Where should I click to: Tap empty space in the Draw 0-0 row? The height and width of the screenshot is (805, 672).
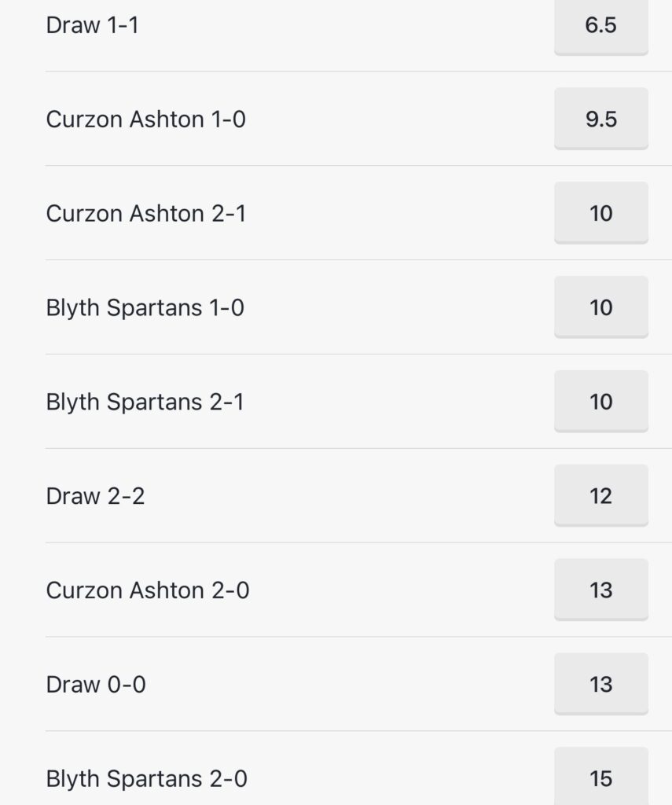click(349, 685)
